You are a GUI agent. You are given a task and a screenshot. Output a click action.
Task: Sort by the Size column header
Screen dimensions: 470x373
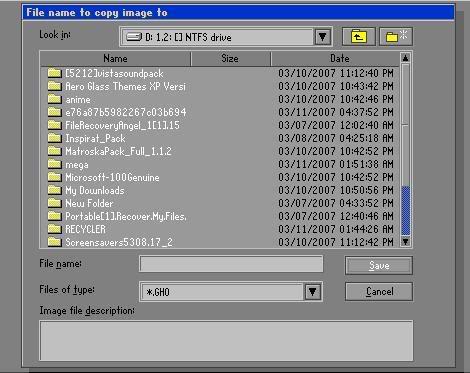[230, 59]
